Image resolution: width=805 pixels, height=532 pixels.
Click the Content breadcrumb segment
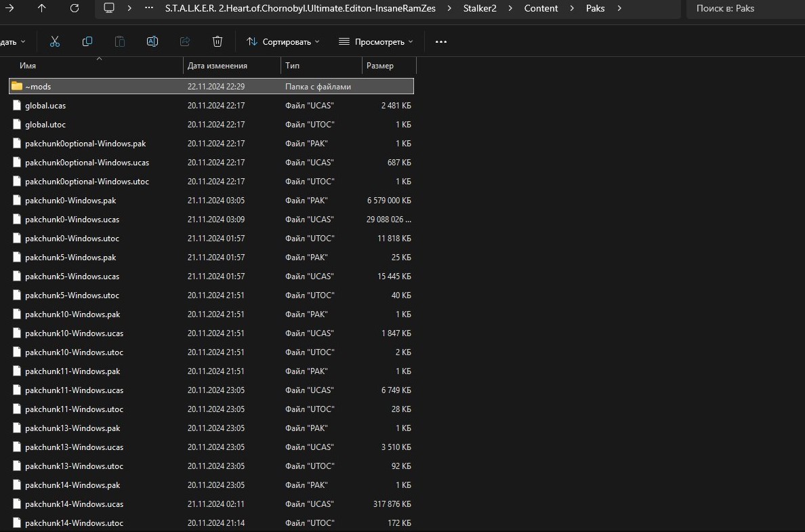541,8
